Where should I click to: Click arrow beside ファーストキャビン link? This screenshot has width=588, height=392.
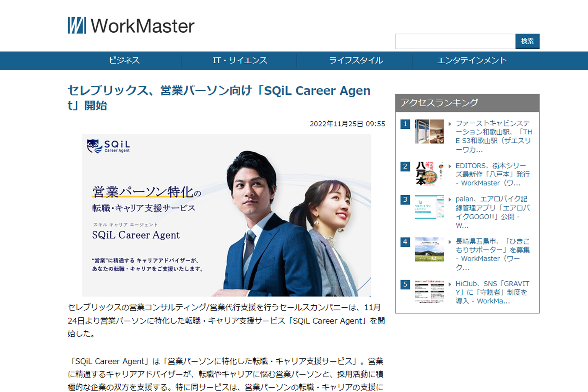click(450, 124)
